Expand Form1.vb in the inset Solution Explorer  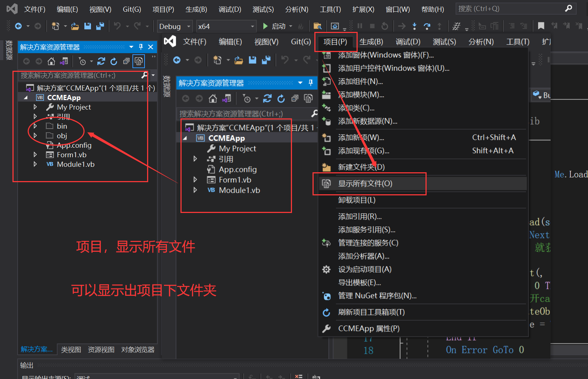point(195,180)
